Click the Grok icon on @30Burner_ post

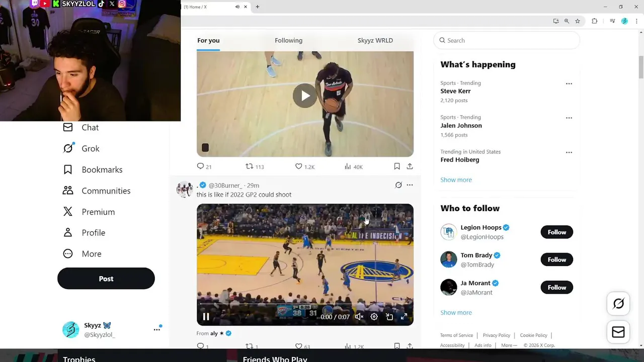point(398,185)
